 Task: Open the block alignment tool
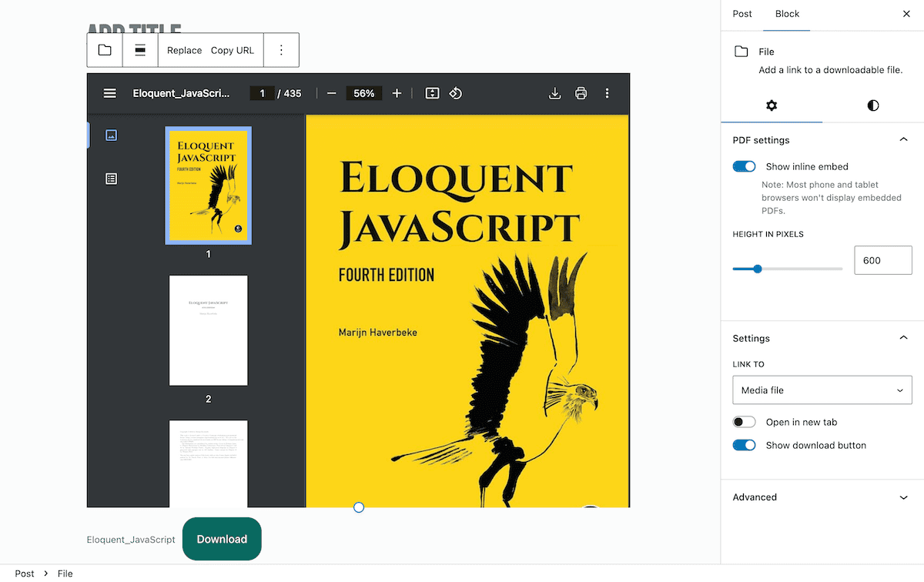[140, 50]
